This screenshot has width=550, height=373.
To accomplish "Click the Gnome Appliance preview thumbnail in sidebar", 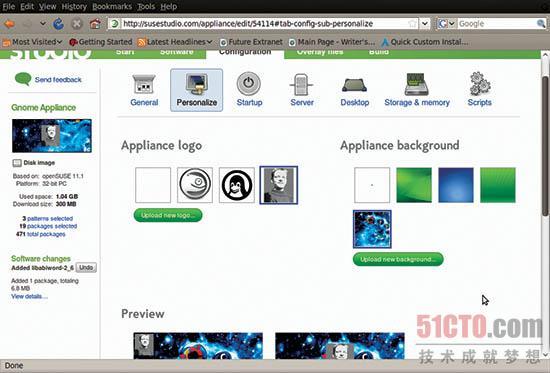I will point(52,135).
